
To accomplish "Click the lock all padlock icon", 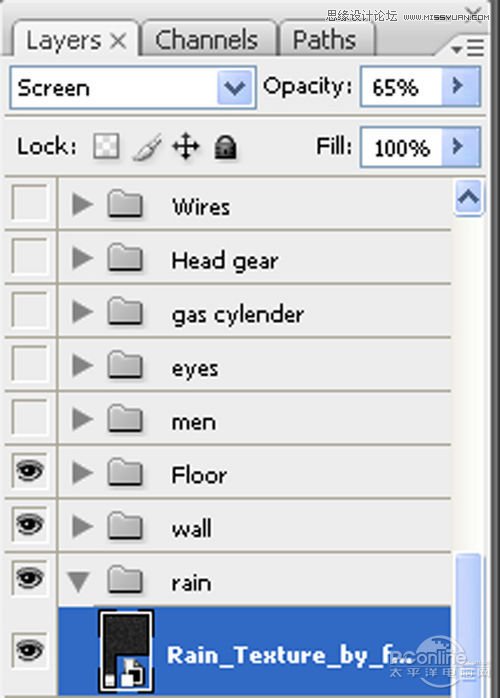I will pos(225,147).
